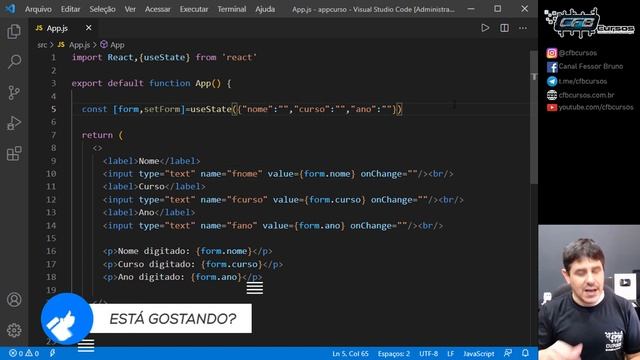Click 'export default function App()' line
The image size is (640, 360).
pos(151,83)
